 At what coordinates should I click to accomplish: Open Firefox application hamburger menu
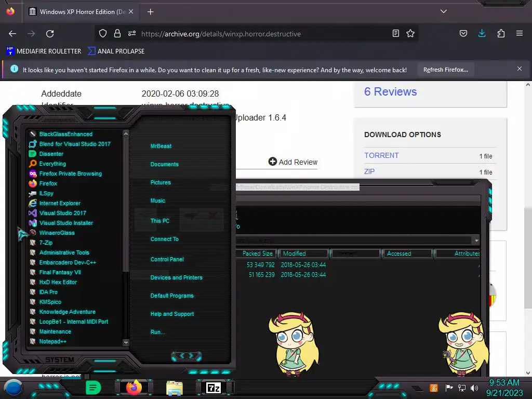[520, 33]
